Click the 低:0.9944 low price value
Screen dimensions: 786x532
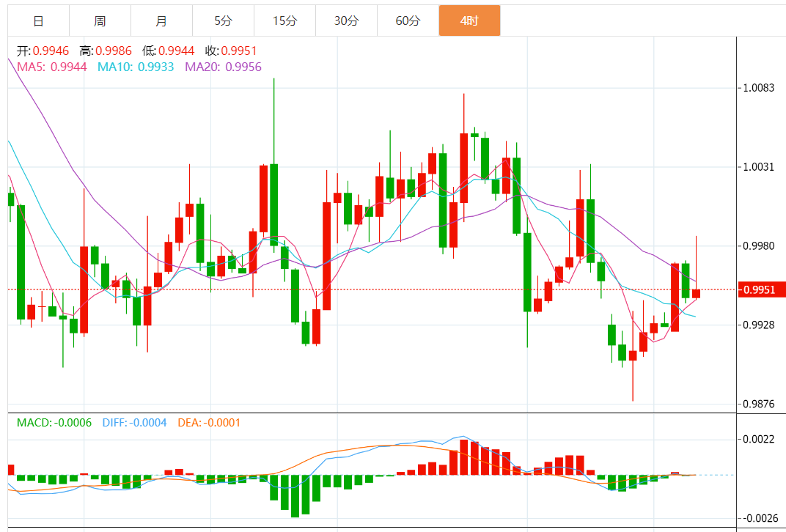coord(169,51)
